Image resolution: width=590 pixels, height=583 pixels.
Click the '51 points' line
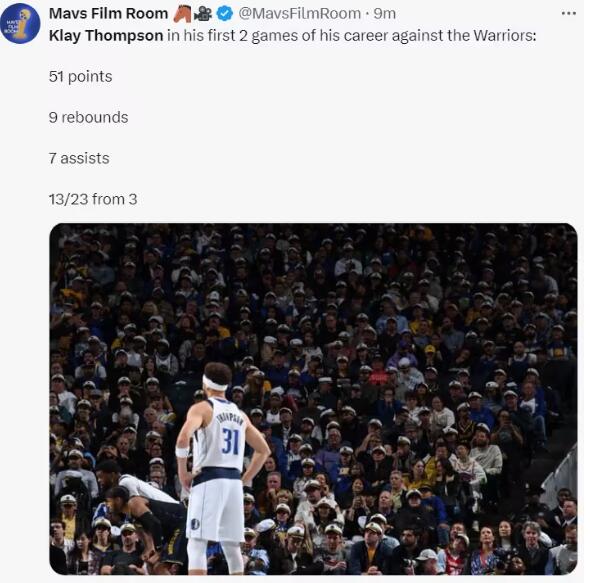tap(81, 77)
